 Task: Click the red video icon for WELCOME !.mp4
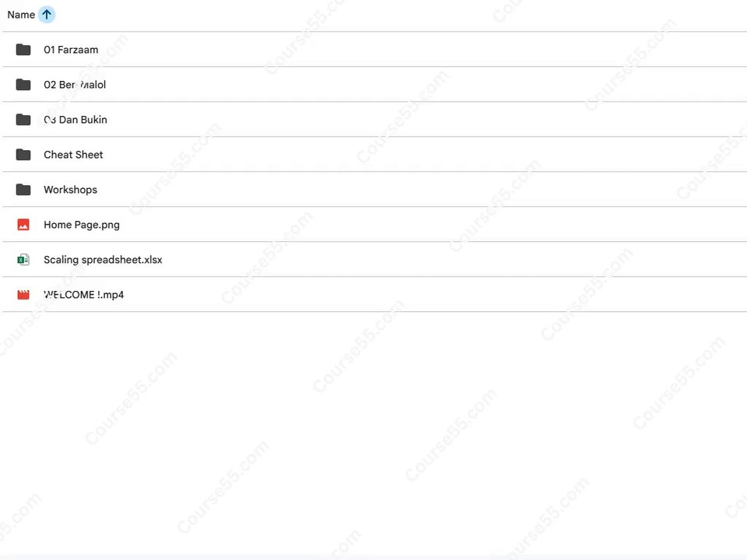(x=23, y=295)
